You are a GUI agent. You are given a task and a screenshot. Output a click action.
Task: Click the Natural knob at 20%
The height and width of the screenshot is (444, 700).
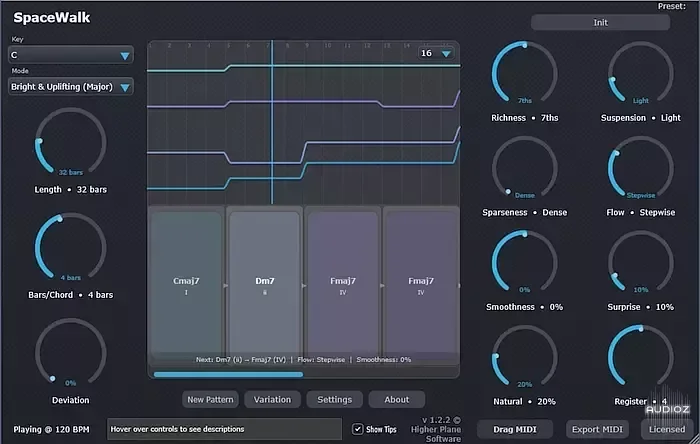tap(525, 357)
